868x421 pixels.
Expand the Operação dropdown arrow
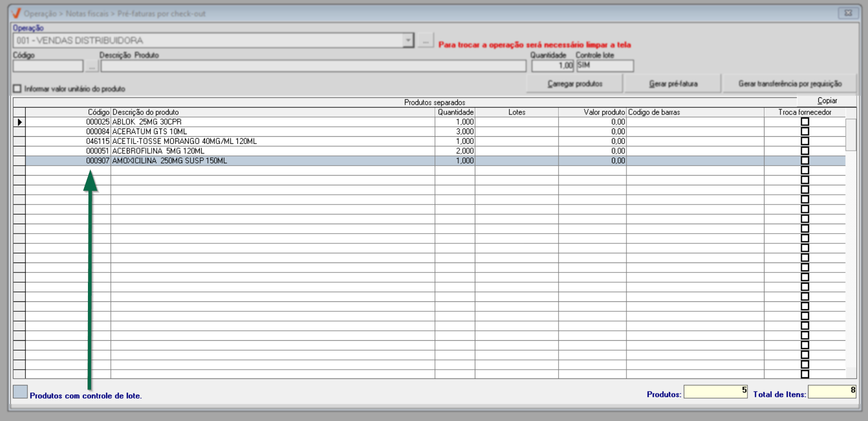tap(408, 40)
